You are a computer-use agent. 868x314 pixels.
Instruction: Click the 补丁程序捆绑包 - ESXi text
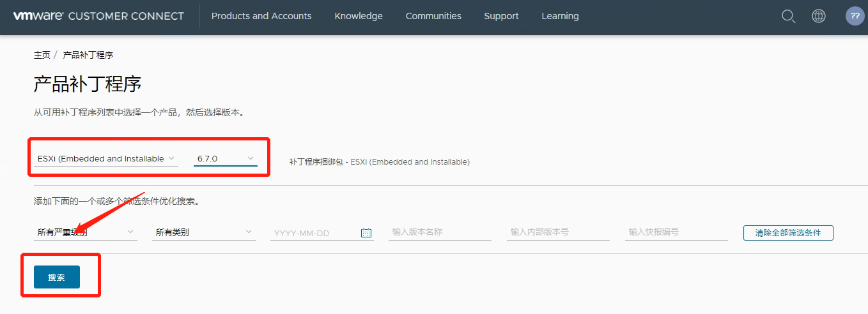click(x=380, y=162)
